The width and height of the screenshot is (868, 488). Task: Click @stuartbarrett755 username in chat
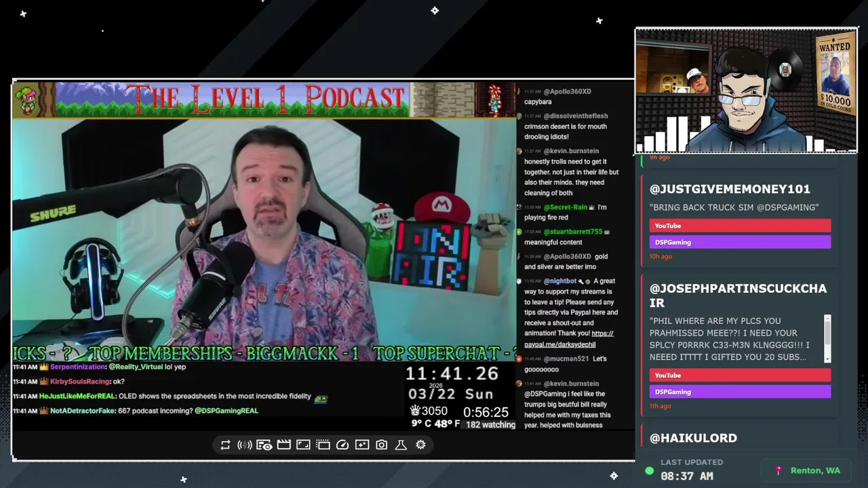pyautogui.click(x=573, y=232)
